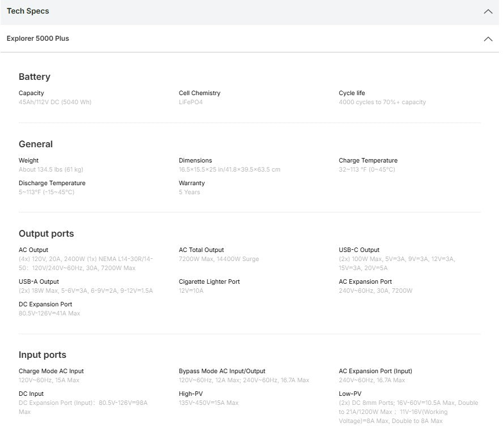Click the Tech Specs section title
Image resolution: width=504 pixels, height=440 pixels.
(x=28, y=11)
